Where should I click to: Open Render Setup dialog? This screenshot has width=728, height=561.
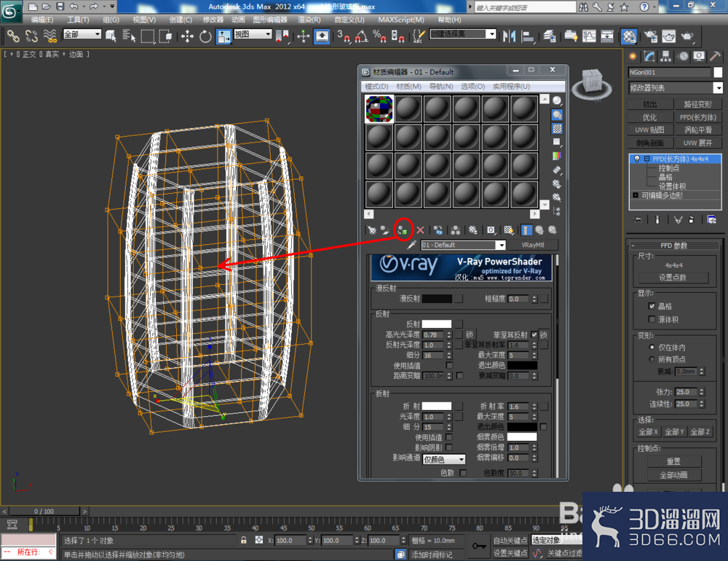pyautogui.click(x=650, y=36)
